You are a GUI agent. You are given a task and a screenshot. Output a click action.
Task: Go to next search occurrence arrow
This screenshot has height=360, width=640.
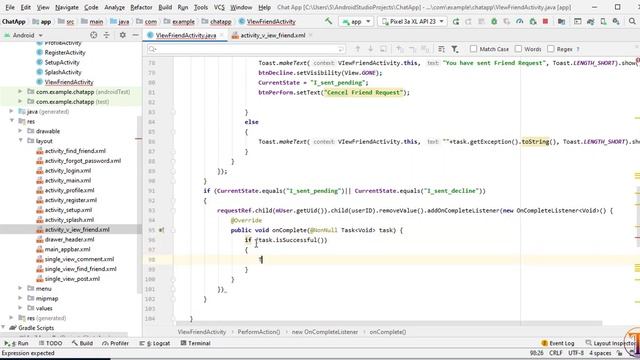coord(371,49)
